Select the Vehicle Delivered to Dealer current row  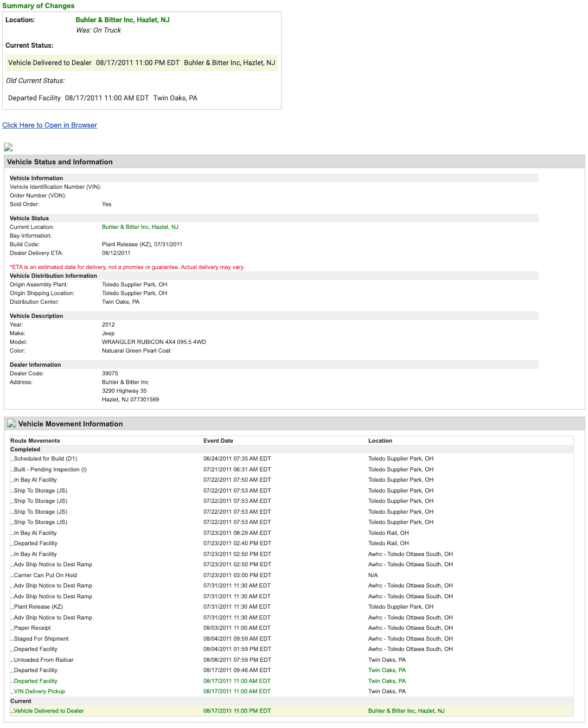click(x=292, y=711)
